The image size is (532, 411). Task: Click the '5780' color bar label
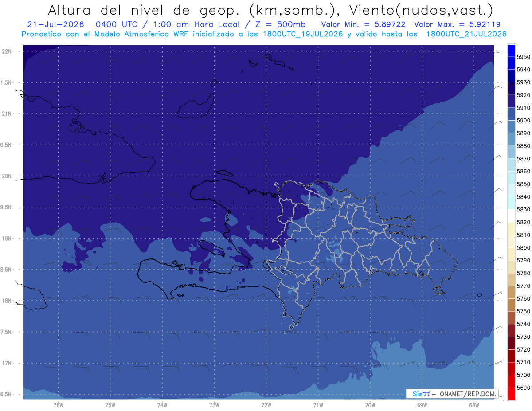[523, 273]
